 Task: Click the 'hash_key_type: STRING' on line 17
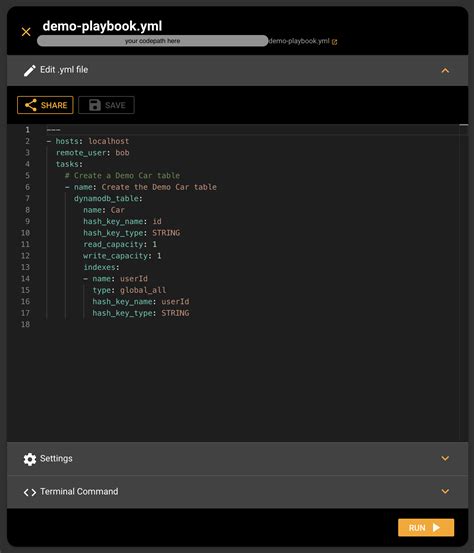pyautogui.click(x=141, y=313)
